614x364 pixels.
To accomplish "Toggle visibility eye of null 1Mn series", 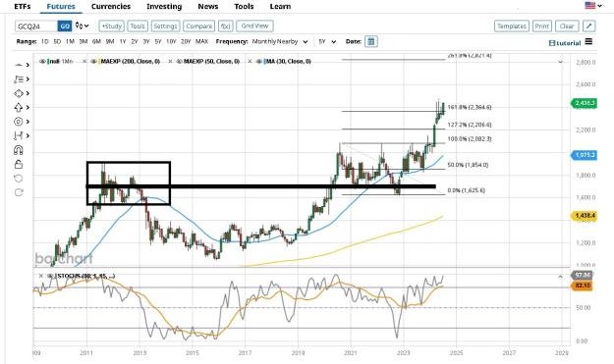I will pyautogui.click(x=42, y=62).
